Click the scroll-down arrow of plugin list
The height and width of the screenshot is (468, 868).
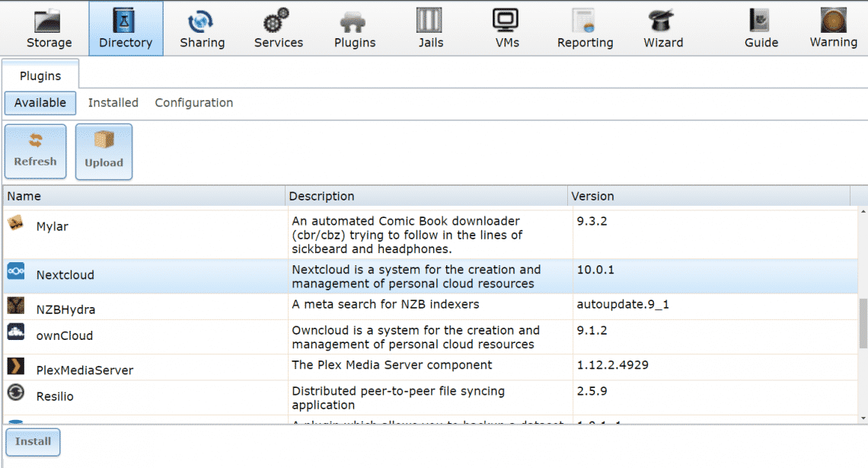pyautogui.click(x=863, y=418)
